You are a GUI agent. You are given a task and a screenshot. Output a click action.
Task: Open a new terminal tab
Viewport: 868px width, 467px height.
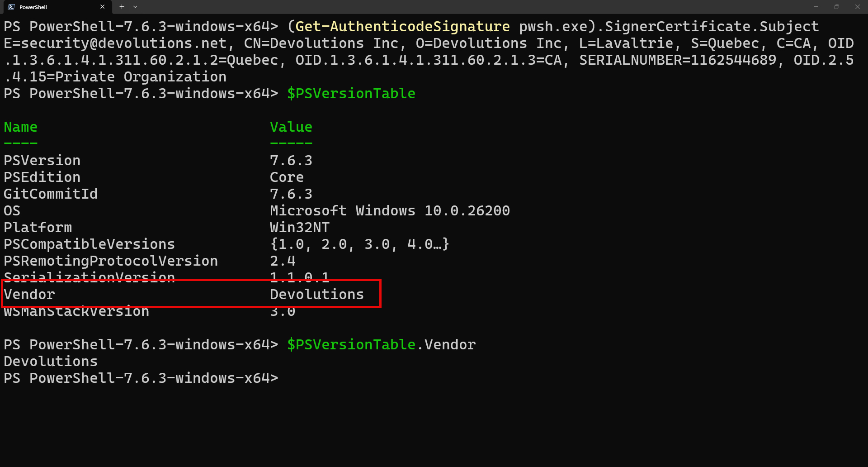[x=122, y=7]
